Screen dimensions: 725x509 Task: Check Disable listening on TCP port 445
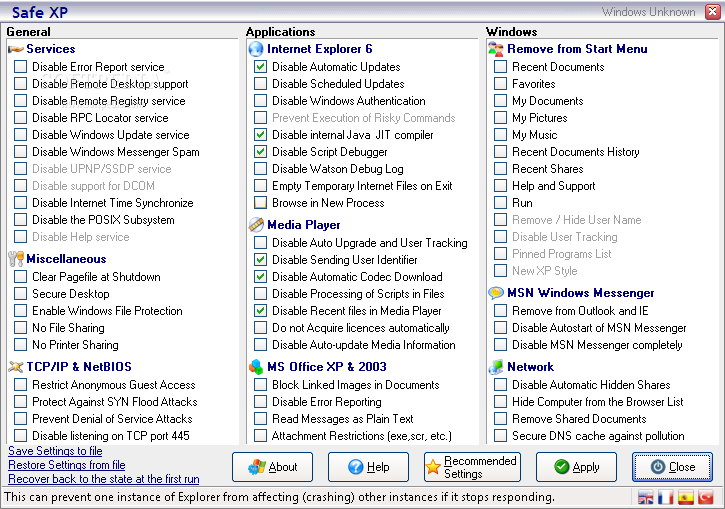(20, 435)
